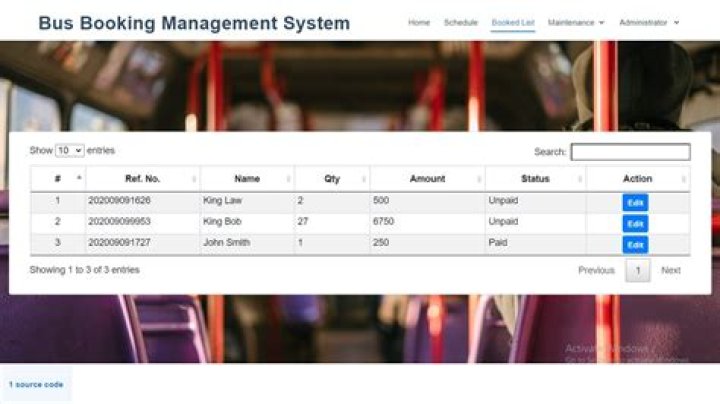
Task: Select the name King Law
Action: 222,200
